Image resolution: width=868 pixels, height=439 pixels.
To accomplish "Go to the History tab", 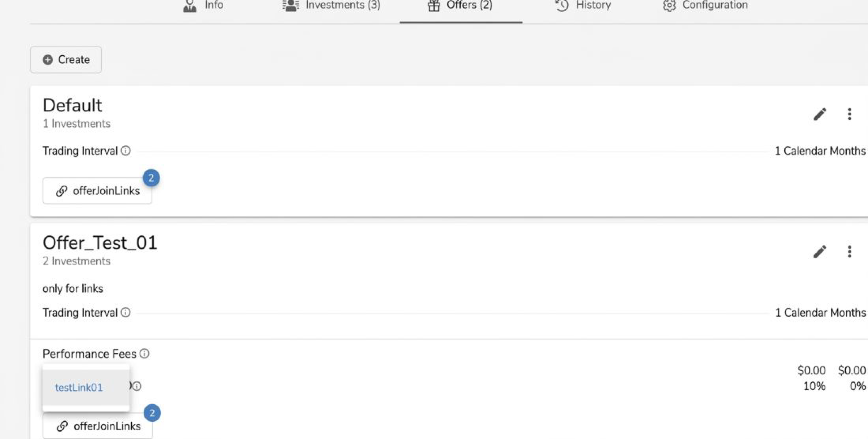I will point(583,5).
